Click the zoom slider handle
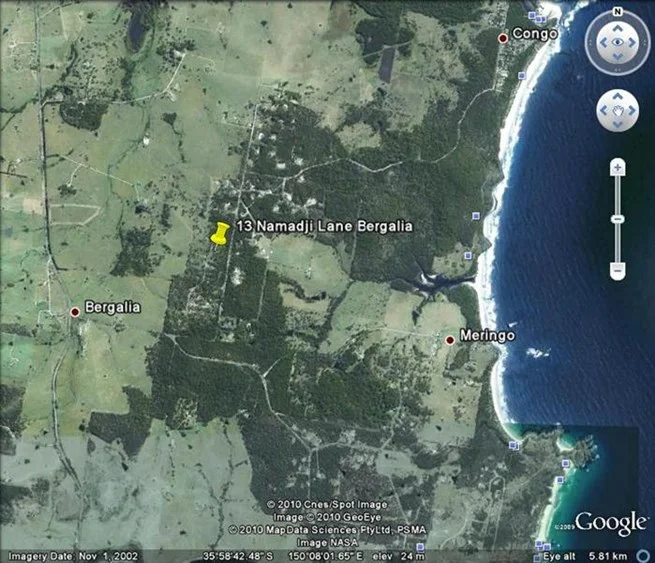The height and width of the screenshot is (563, 655). (x=618, y=218)
